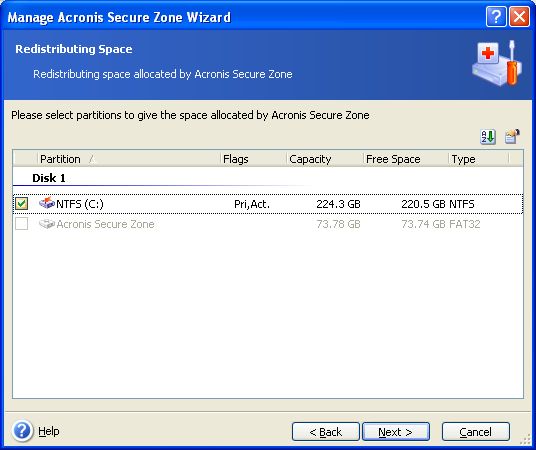Open the column properties chooser icon

point(512,137)
